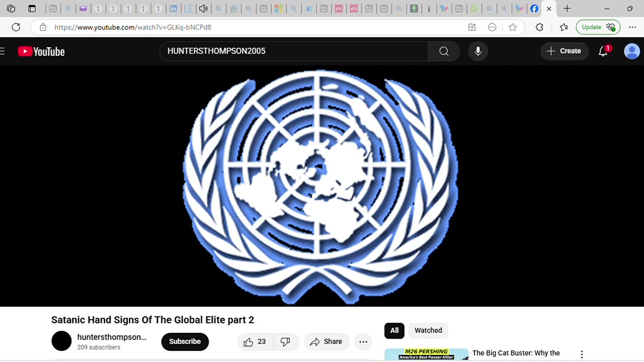Click the 209 subscribers text

[99, 347]
